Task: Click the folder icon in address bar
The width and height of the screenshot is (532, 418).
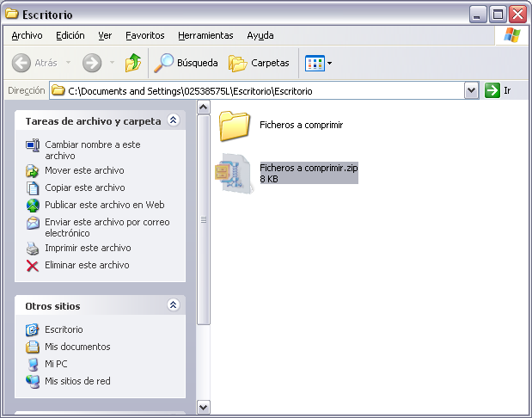Action: click(x=58, y=90)
